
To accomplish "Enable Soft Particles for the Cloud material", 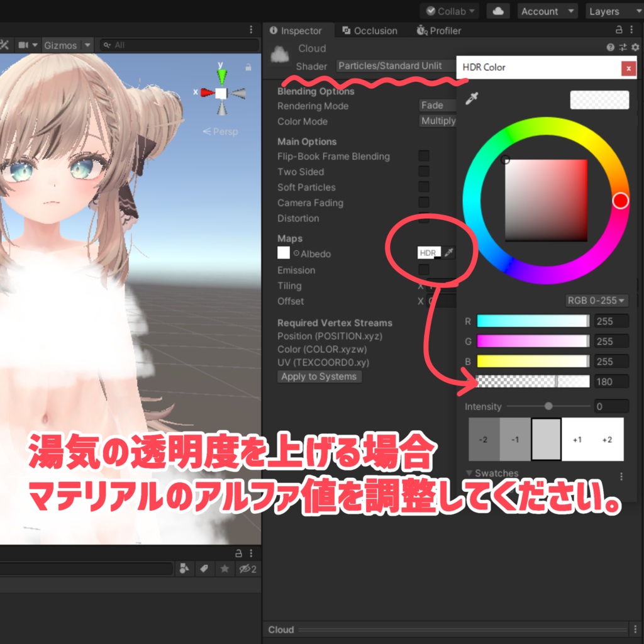I will (424, 187).
